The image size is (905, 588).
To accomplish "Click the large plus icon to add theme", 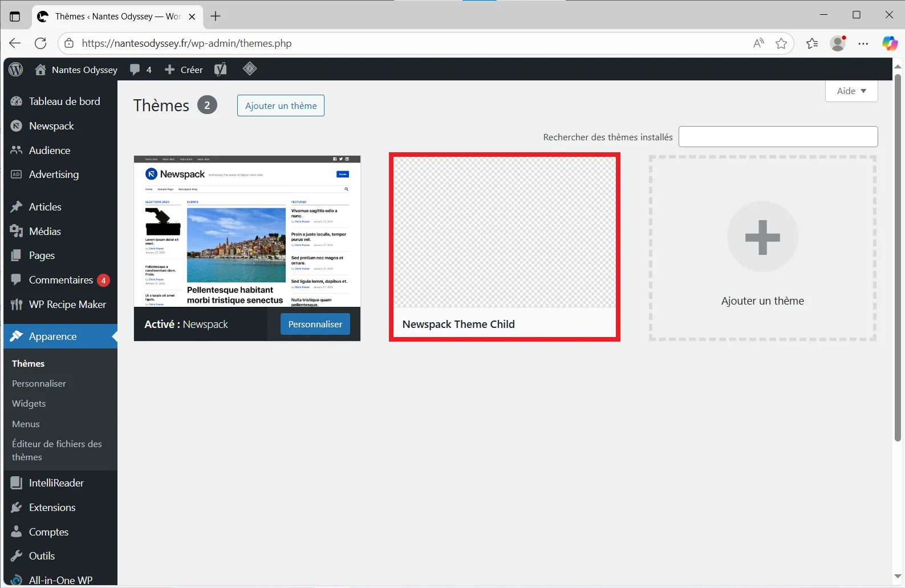I will coord(762,237).
